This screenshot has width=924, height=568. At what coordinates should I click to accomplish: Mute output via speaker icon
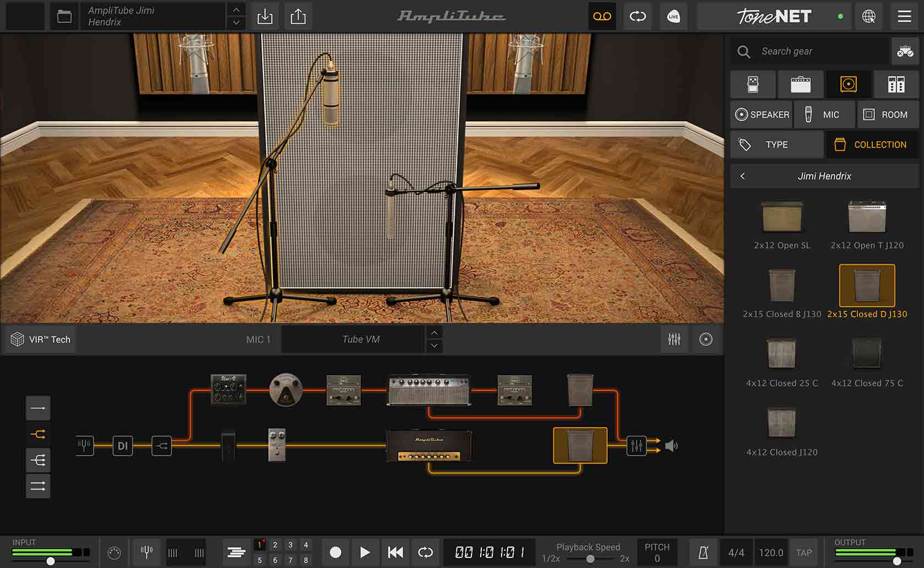pyautogui.click(x=671, y=445)
